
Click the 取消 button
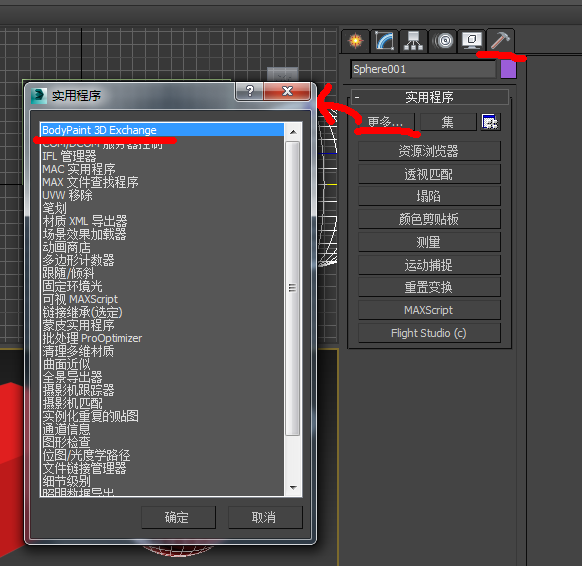point(265,517)
